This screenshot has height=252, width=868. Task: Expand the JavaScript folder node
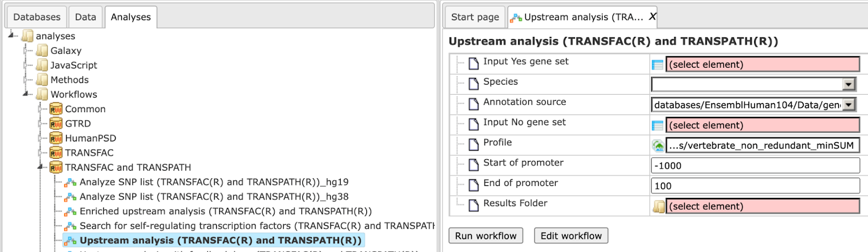[x=27, y=65]
